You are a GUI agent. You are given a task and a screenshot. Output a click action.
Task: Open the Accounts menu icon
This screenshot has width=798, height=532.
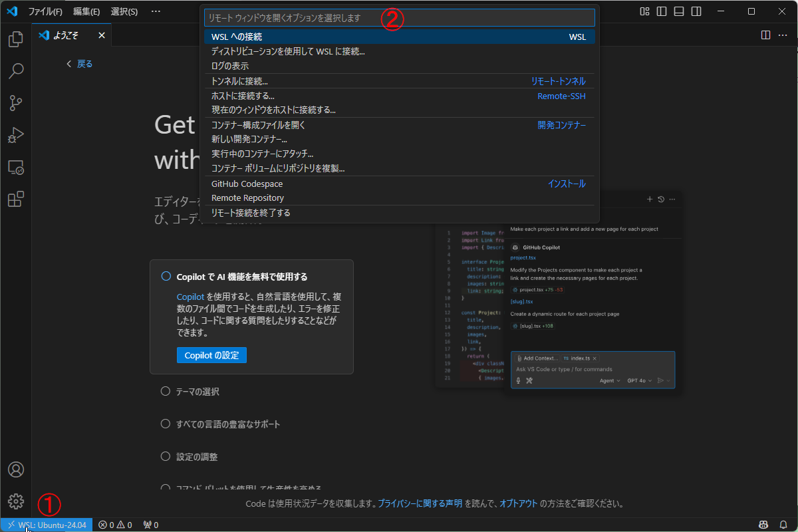pos(16,469)
